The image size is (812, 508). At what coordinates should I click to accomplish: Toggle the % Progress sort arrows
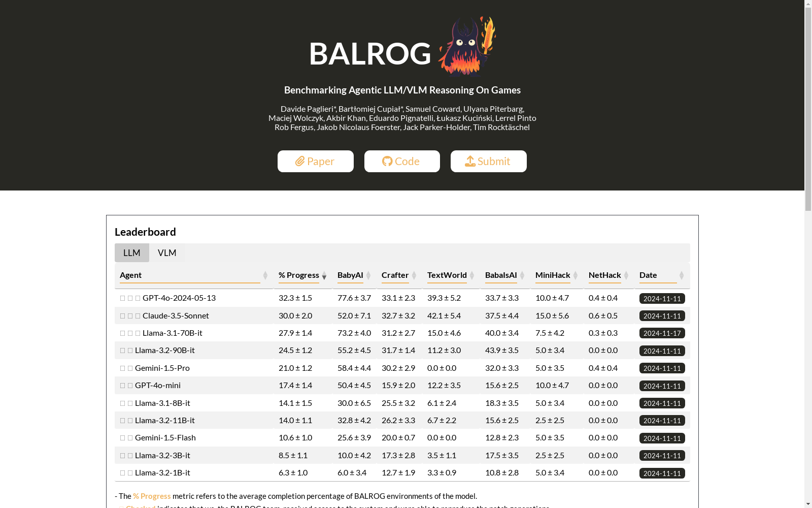click(324, 275)
